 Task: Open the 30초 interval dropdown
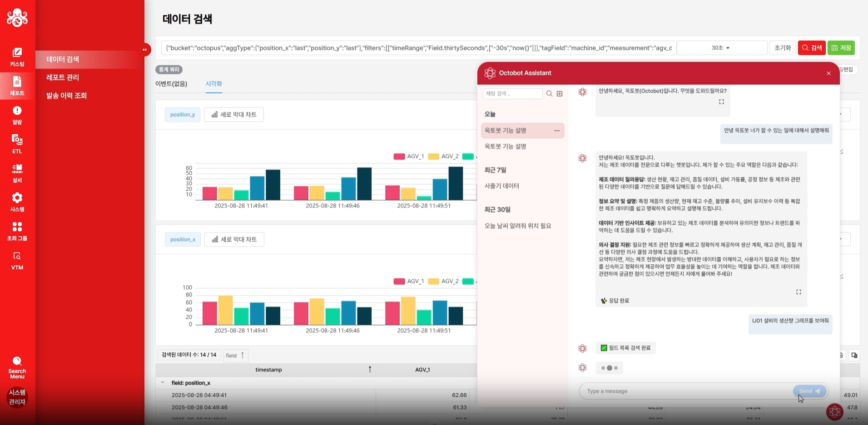[721, 48]
